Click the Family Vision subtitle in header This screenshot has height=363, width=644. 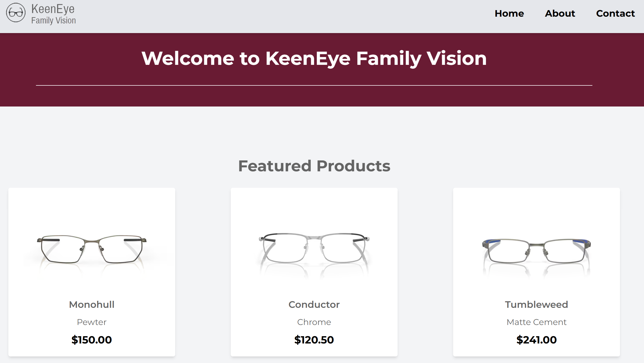click(53, 20)
